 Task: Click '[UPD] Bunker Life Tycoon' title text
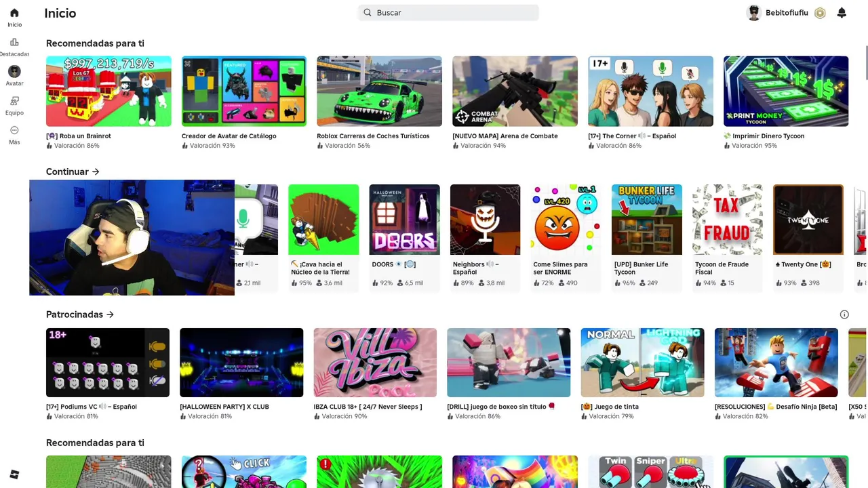point(641,268)
